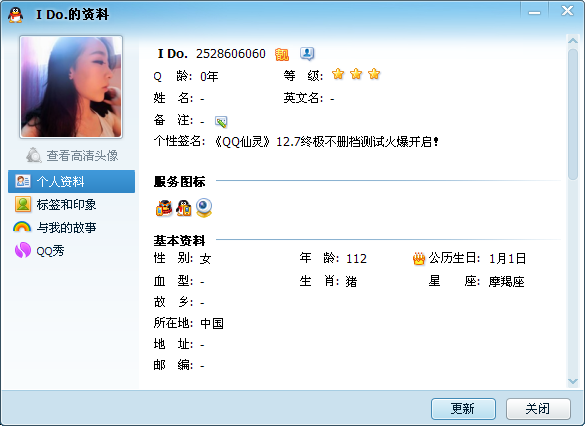
Task: Click the scrollbar down arrow
Action: [x=573, y=381]
